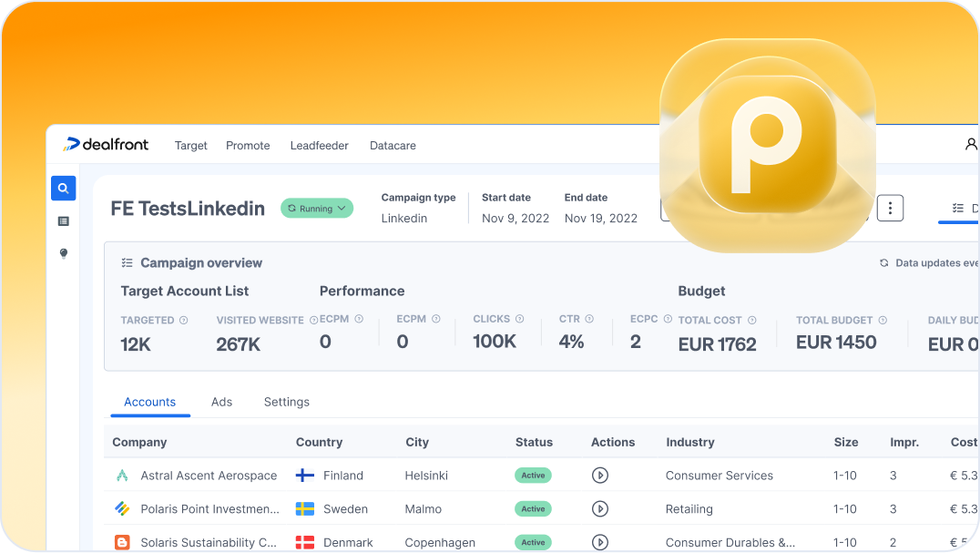
Task: Click the info icon next to TARGETED
Action: click(x=184, y=320)
